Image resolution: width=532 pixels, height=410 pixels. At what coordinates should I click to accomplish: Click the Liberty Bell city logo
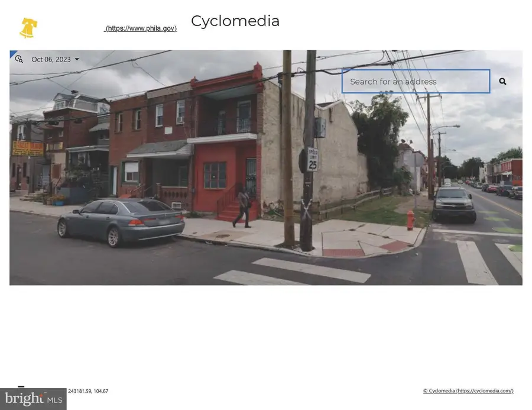(27, 28)
